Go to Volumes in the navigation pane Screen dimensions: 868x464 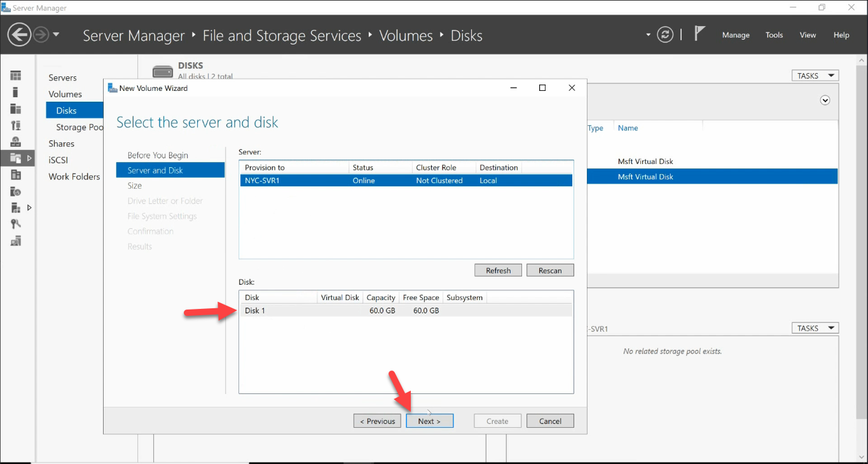(x=65, y=94)
